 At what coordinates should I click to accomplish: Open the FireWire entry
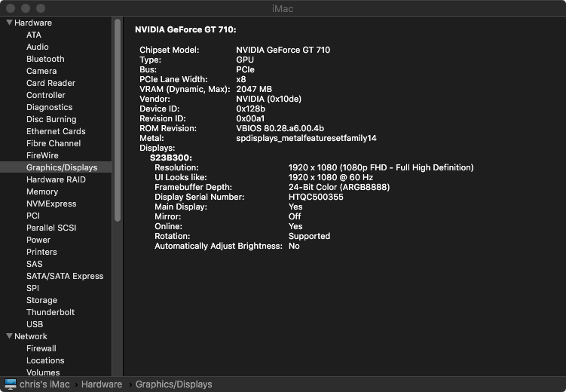click(x=42, y=155)
